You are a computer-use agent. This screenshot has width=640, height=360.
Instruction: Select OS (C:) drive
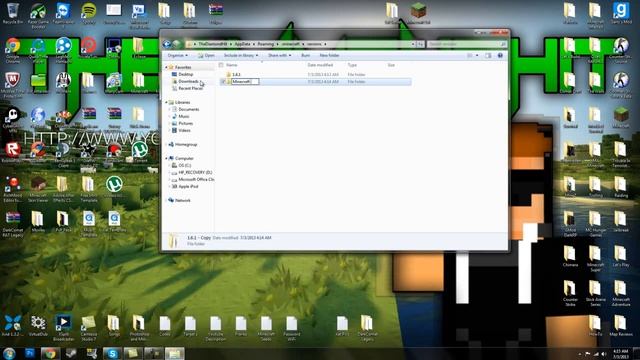click(184, 165)
